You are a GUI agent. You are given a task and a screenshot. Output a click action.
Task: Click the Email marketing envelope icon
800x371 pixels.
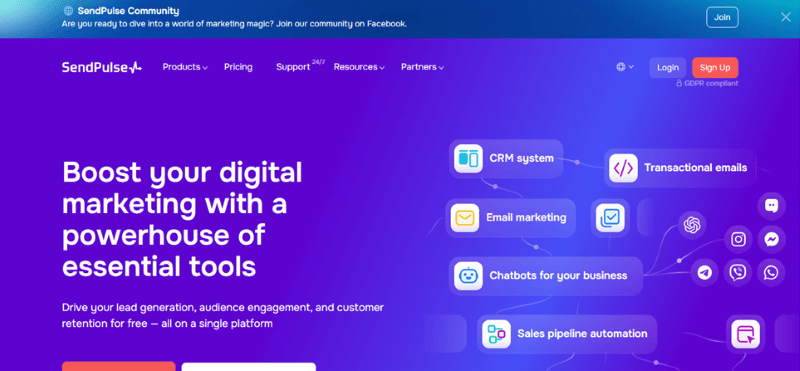(465, 218)
